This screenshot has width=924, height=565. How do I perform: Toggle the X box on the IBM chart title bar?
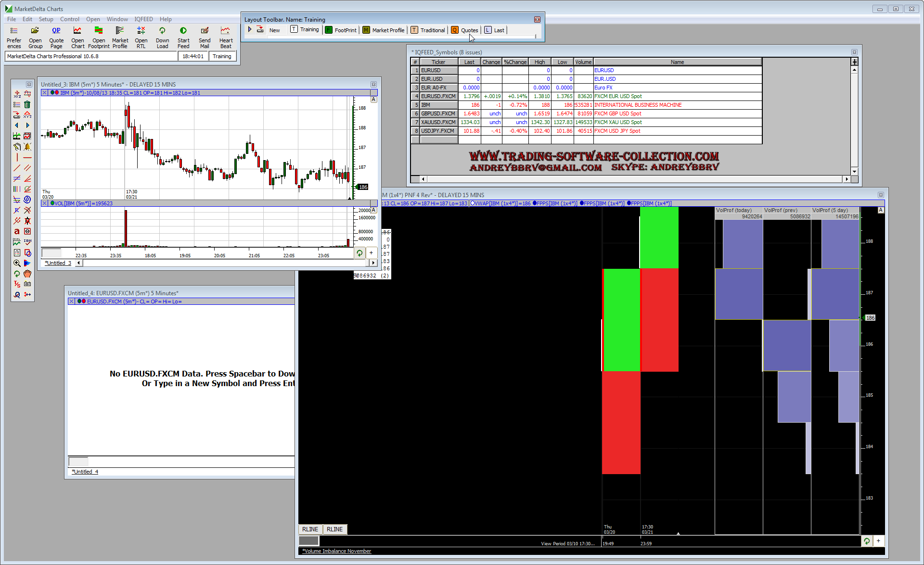tap(45, 93)
